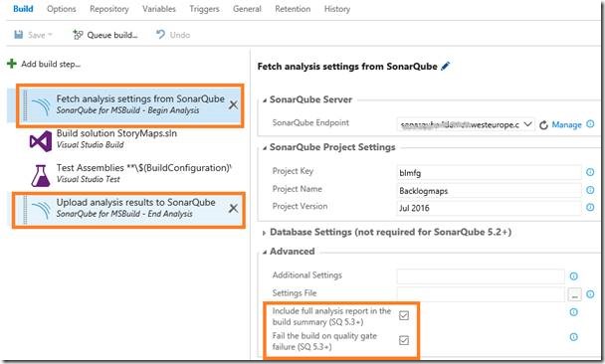Click Queue build...
The height and width of the screenshot is (364, 605).
(104, 35)
